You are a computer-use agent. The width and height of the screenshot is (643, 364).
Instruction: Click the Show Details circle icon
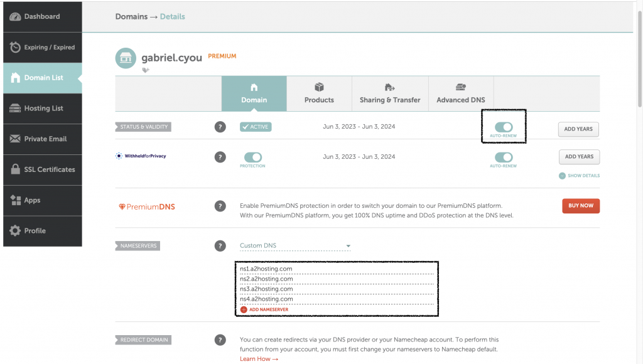(562, 176)
